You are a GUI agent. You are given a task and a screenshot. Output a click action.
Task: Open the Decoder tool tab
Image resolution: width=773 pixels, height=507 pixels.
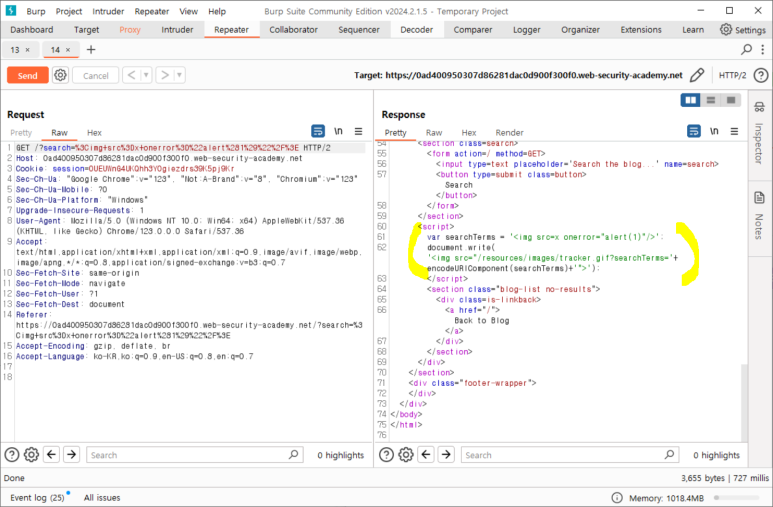tap(416, 30)
